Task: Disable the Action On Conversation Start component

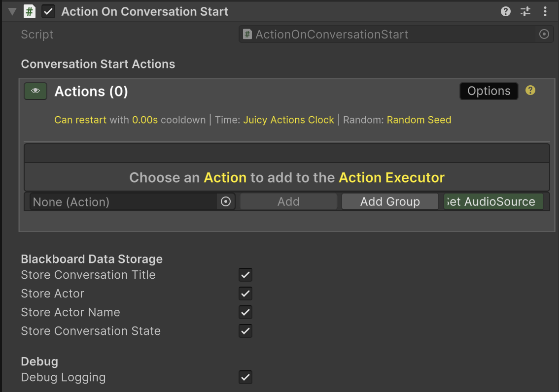Action: click(x=48, y=12)
